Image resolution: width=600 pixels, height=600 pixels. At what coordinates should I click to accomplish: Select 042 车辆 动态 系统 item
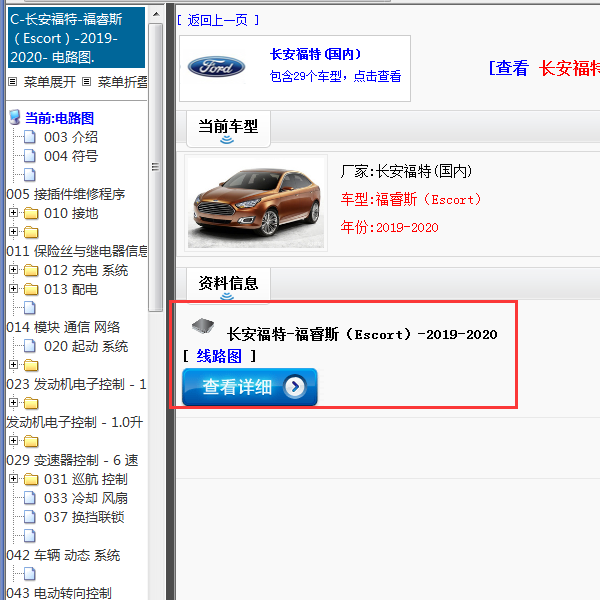pyautogui.click(x=63, y=555)
